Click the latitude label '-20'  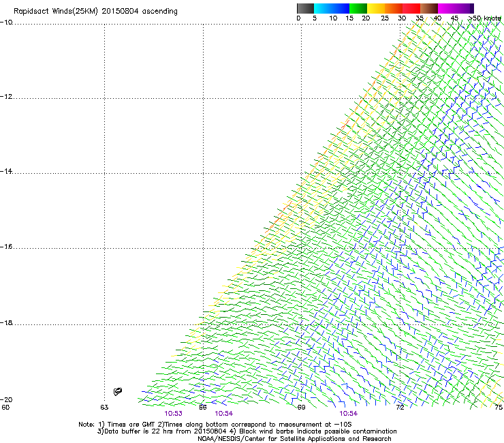pyautogui.click(x=6, y=399)
